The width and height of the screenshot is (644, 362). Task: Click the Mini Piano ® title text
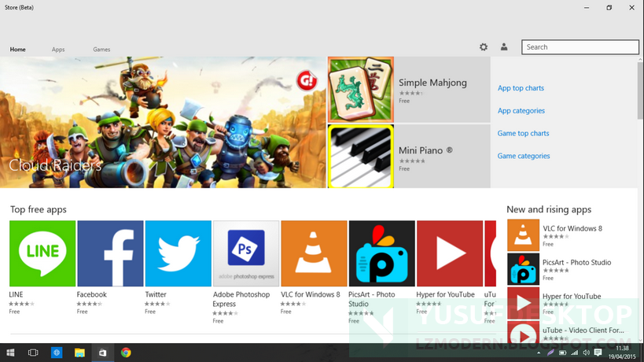(x=425, y=150)
